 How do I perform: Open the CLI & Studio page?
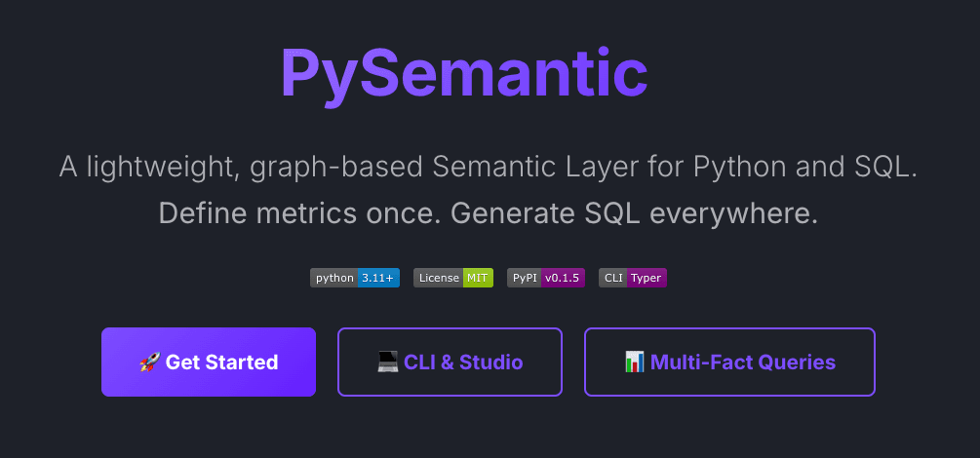450,362
